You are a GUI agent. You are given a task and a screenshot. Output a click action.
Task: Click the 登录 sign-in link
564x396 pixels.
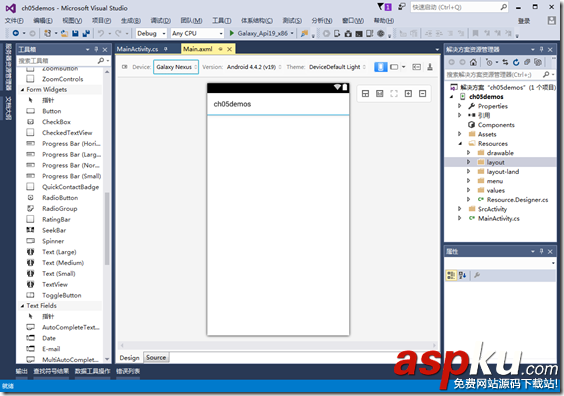524,21
